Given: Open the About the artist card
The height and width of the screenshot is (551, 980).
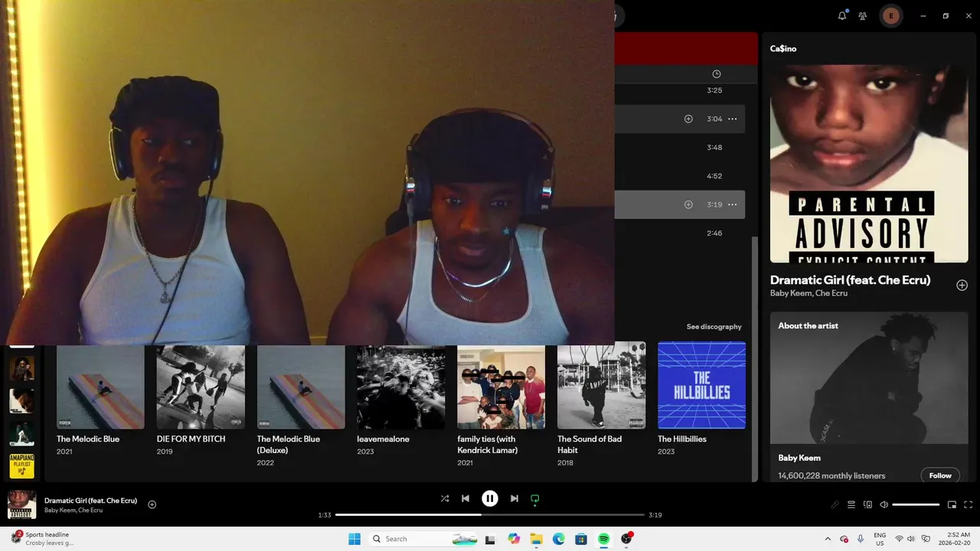Looking at the screenshot, I should click(x=869, y=396).
